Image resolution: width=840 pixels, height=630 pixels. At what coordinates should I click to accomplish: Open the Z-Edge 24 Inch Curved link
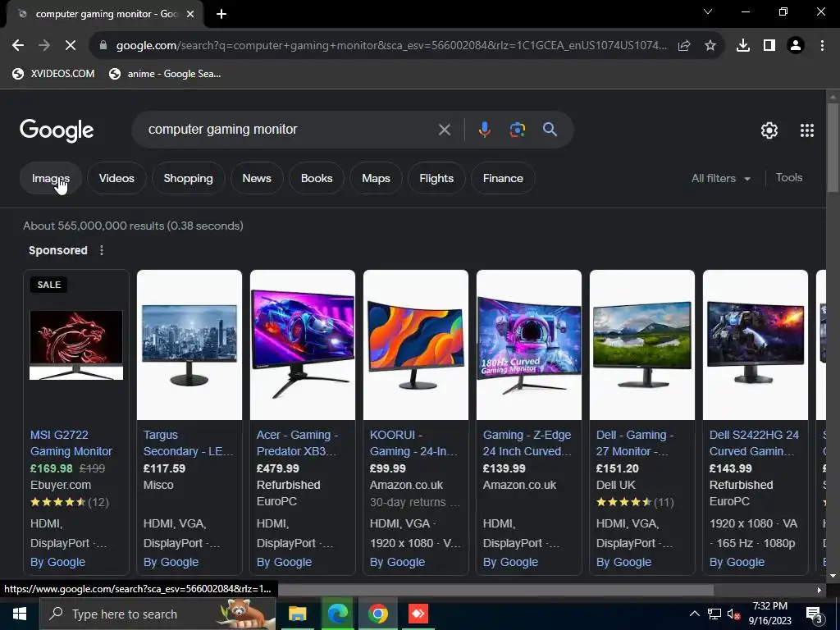pos(527,443)
